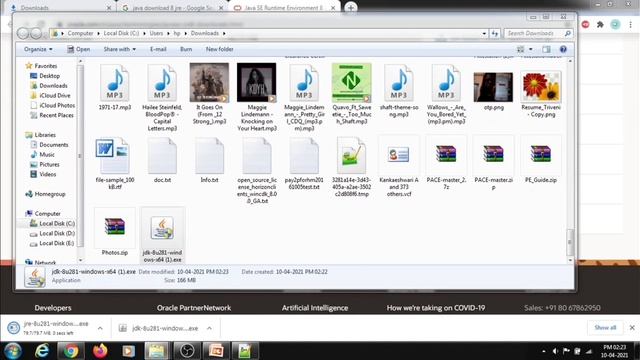Viewport: 640px width, 360px height.
Task: Click Local Disk (C:) in address breadcrumb
Action: pos(121,33)
